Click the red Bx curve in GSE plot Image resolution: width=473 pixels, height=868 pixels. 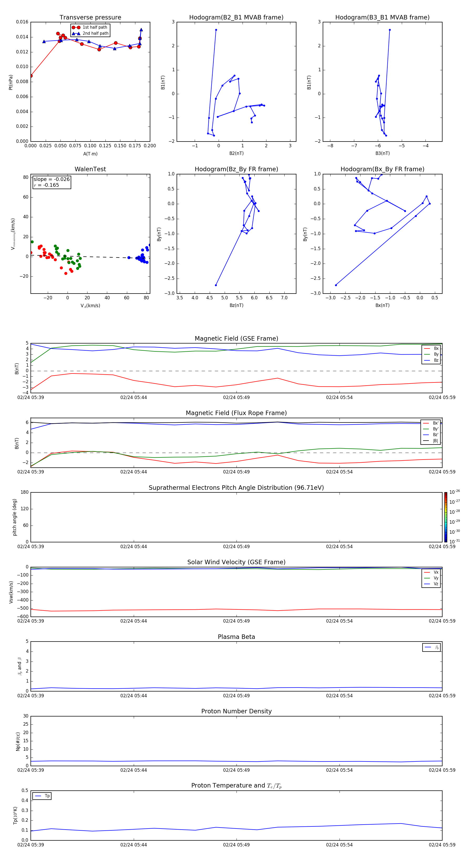236,385
